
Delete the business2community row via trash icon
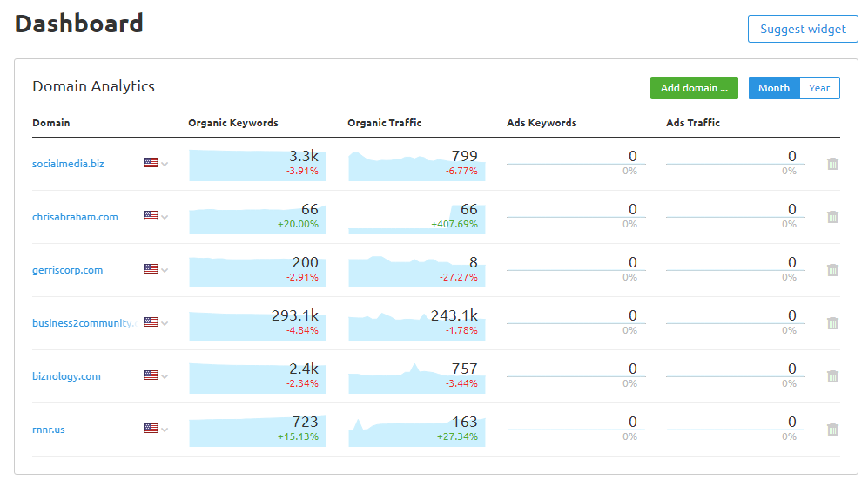832,323
